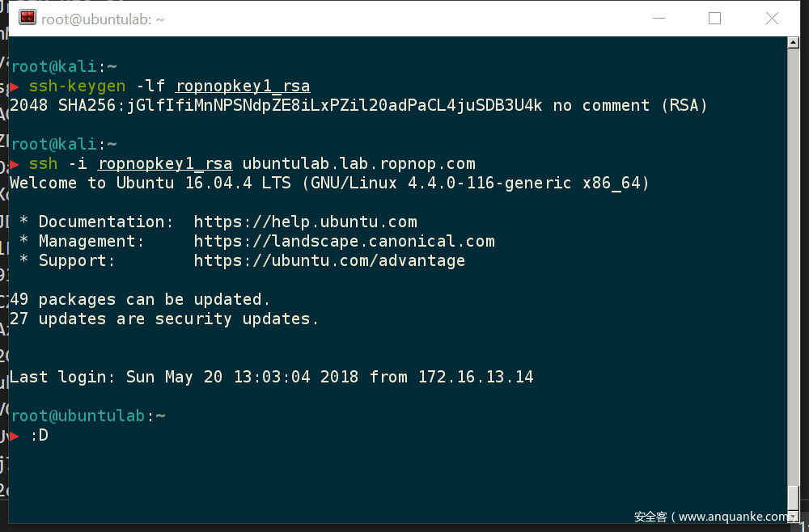809x532 pixels.
Task: Click the 172.16.13.14 IP address
Action: coord(476,377)
